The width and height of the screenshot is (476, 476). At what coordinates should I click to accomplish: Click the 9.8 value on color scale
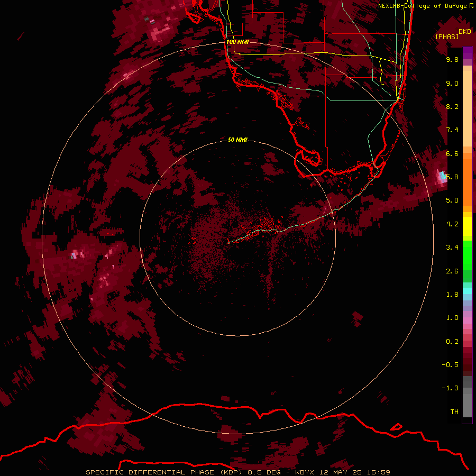point(452,59)
